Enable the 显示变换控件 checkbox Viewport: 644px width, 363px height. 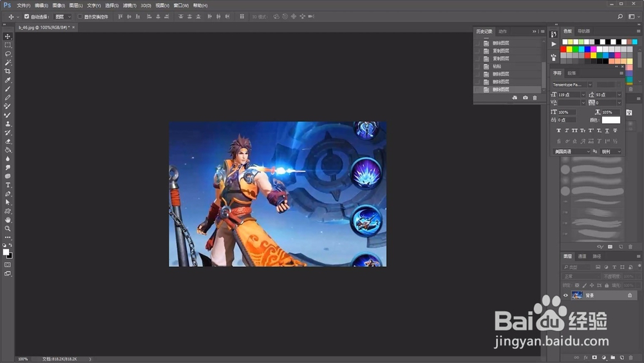80,17
